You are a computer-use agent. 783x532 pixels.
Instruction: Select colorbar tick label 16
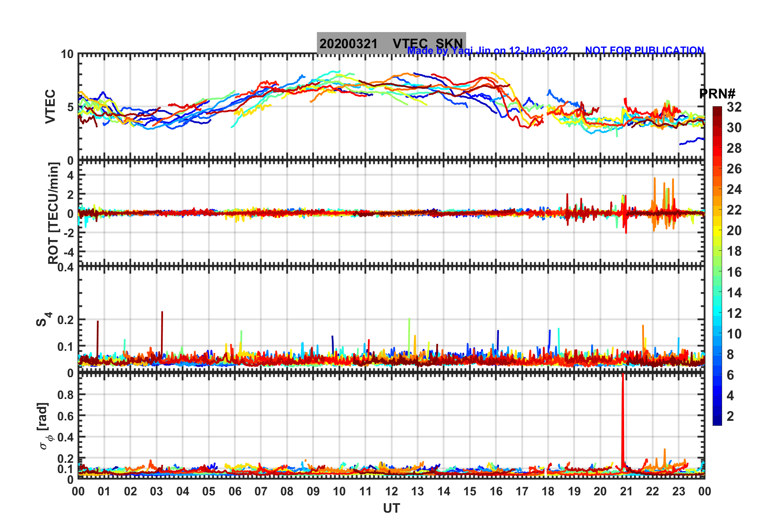click(x=734, y=272)
